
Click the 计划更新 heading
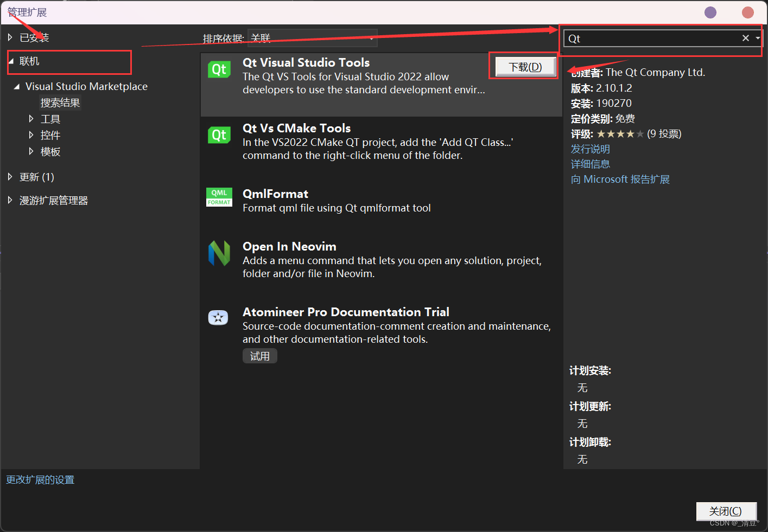pyautogui.click(x=590, y=406)
